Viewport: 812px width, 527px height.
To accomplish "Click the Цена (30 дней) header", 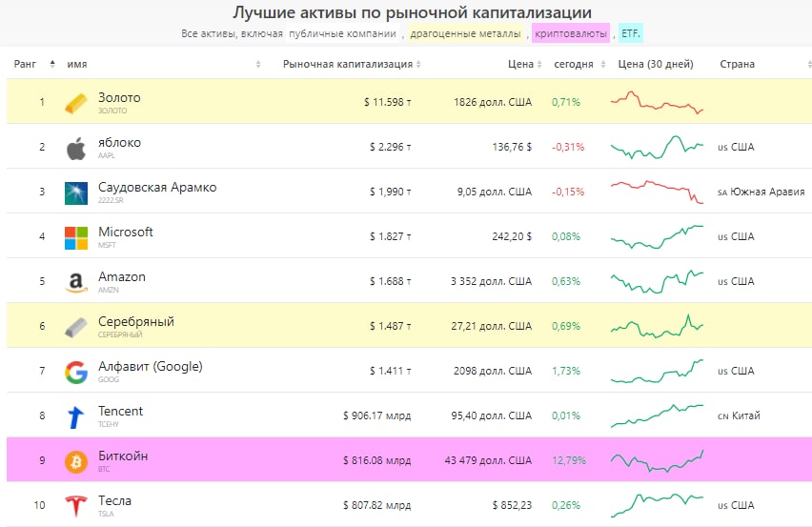I will tap(656, 64).
